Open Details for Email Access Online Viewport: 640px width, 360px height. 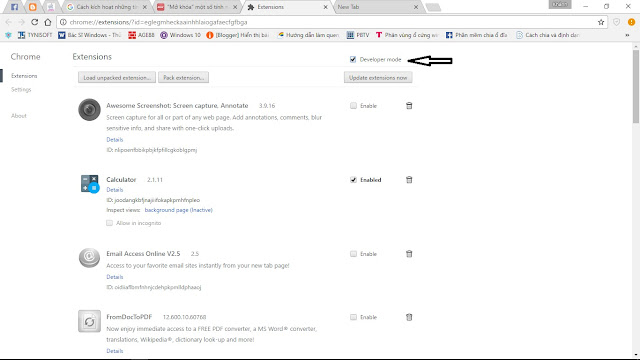click(115, 277)
